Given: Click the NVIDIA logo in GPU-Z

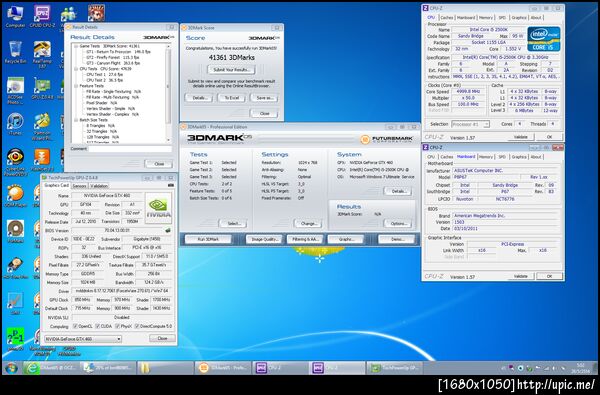Looking at the screenshot, I should pos(158,208).
